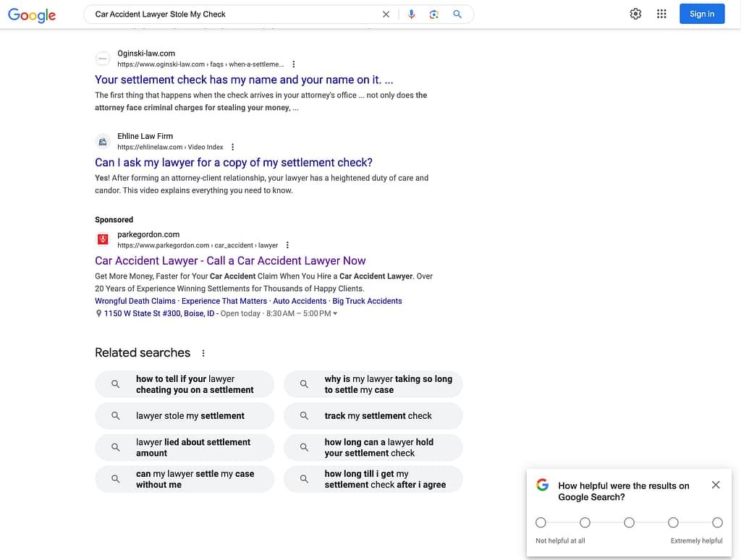Click the Oginski-law.com URL breadcrumb
This screenshot has width=741, height=560.
200,64
